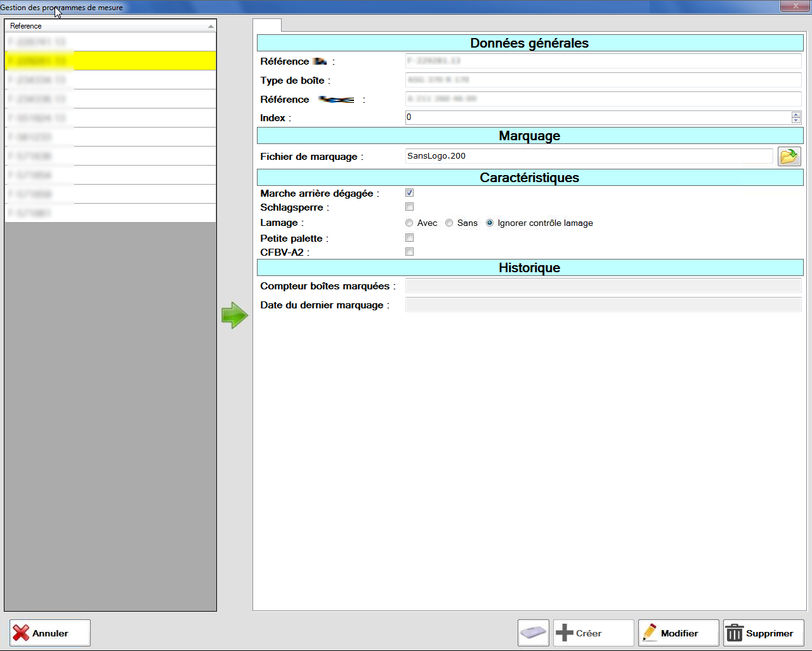Close the window with the red X
The height and width of the screenshot is (651, 812).
(x=796, y=6)
